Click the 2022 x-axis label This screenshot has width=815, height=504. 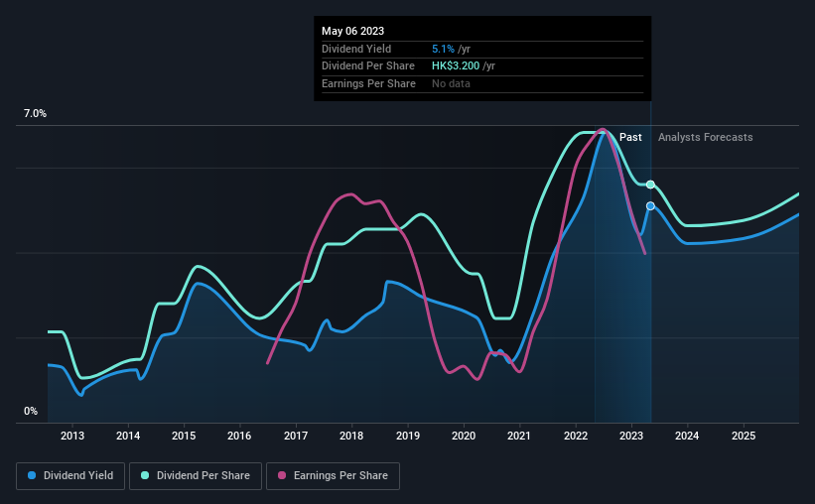click(x=576, y=436)
